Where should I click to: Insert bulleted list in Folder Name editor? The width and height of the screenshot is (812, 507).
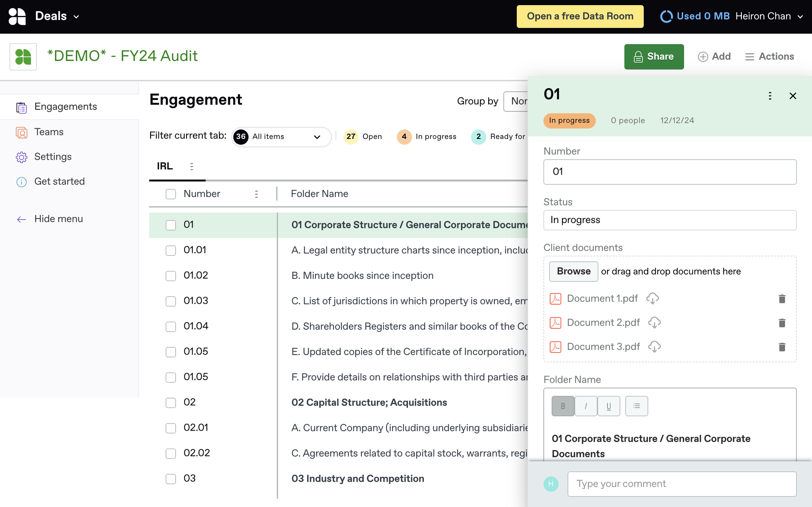point(636,406)
